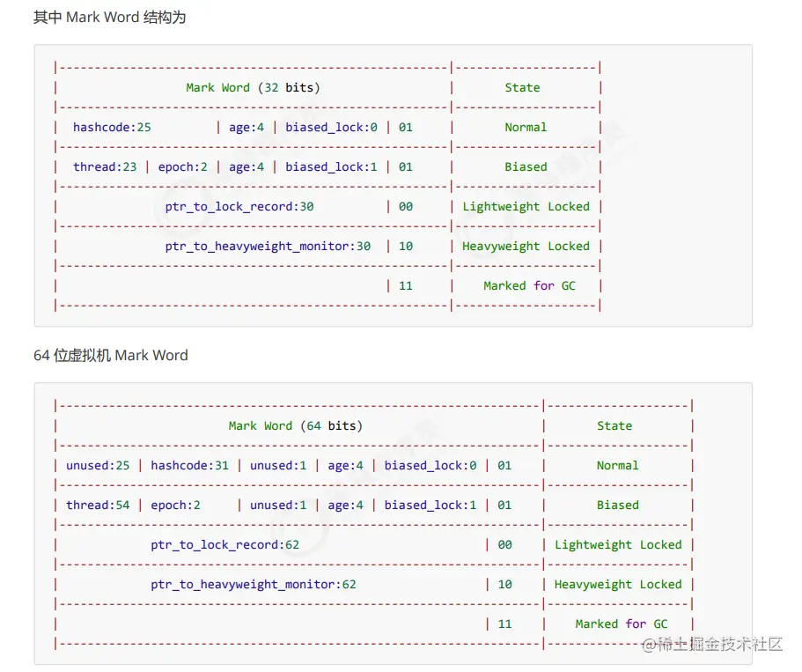Select 'unused:1' in the thread:54 row

(x=278, y=506)
